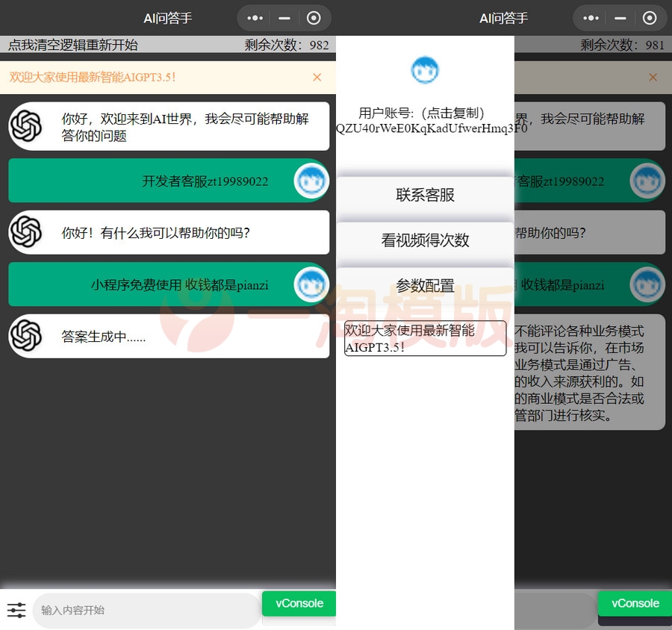Click the circle target icon in the left AI问答手 window
Image resolution: width=672 pixels, height=630 pixels.
click(x=314, y=18)
